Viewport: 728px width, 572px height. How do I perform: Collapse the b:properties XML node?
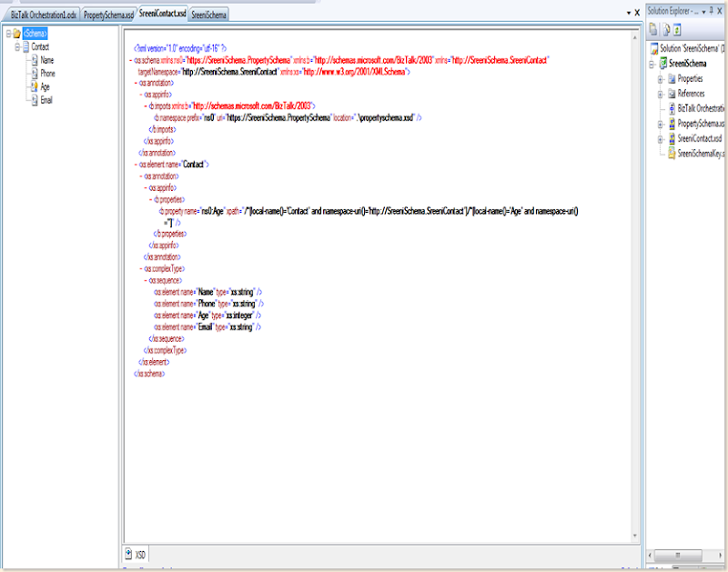coord(151,199)
